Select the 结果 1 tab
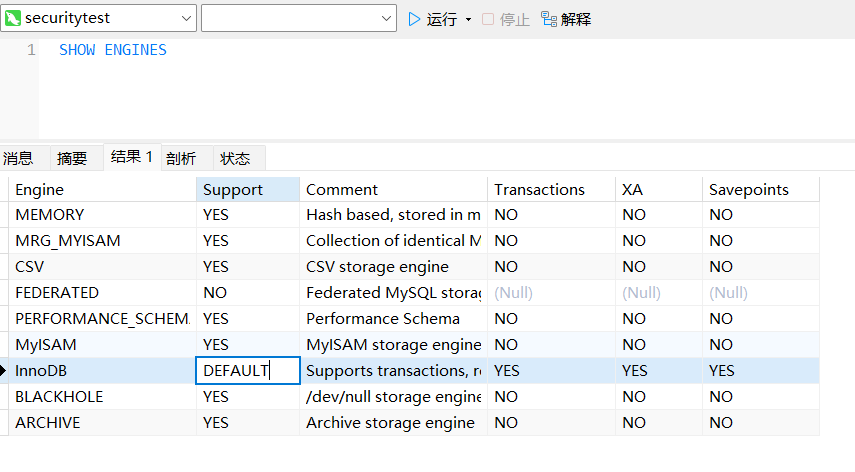This screenshot has width=855, height=472. (131, 157)
